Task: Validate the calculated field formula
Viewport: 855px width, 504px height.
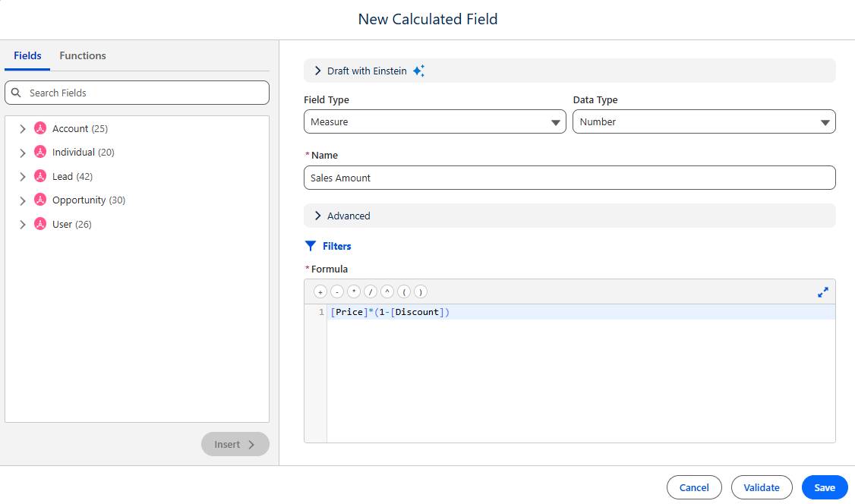Action: (762, 487)
